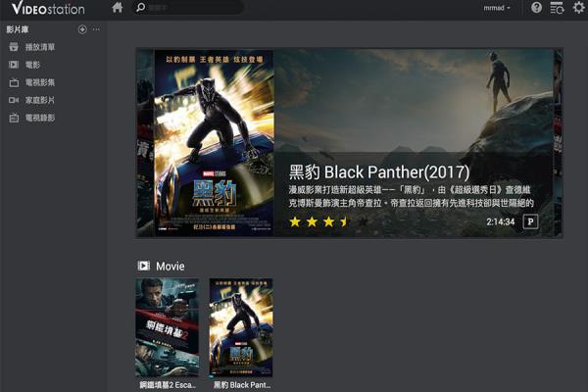Click the 黑豹 Black Pant... title label
Screen dimensions: 588x392
pos(241,385)
